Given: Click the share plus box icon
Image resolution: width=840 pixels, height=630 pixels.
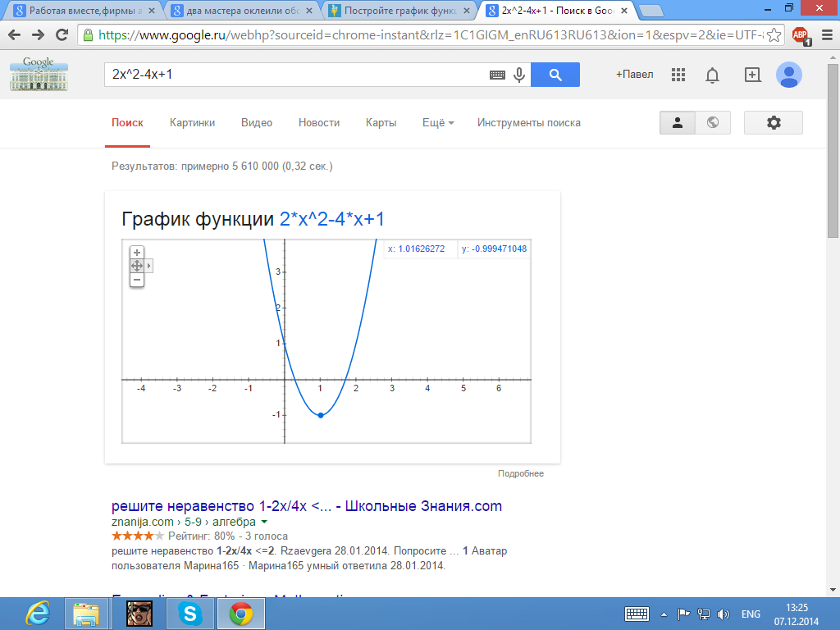Looking at the screenshot, I should (752, 75).
